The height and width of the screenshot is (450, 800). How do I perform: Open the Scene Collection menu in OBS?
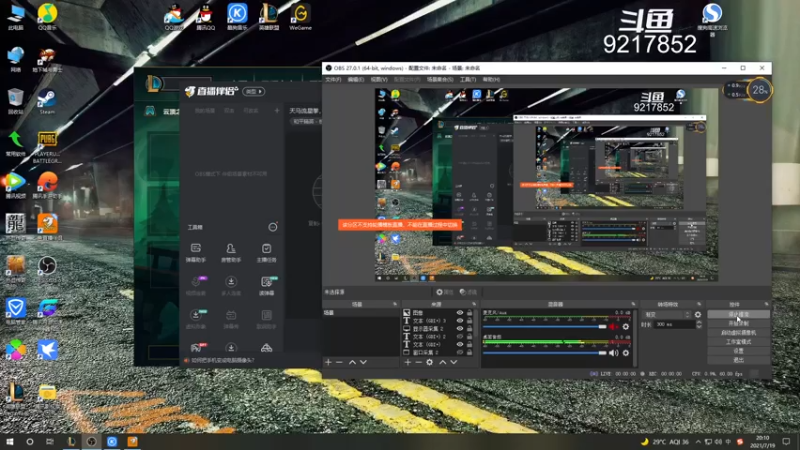point(440,80)
